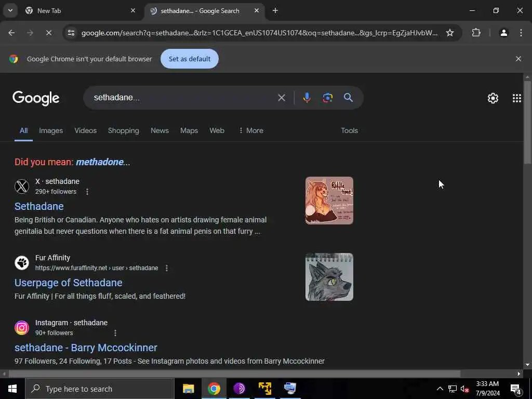
Task: Switch to Web results
Action: pos(217,130)
